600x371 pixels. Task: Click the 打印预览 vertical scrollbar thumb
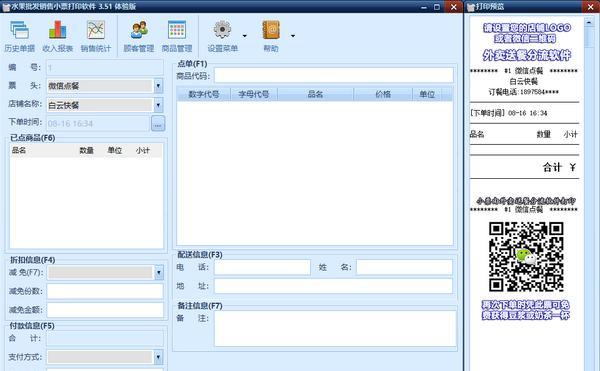coord(589,37)
